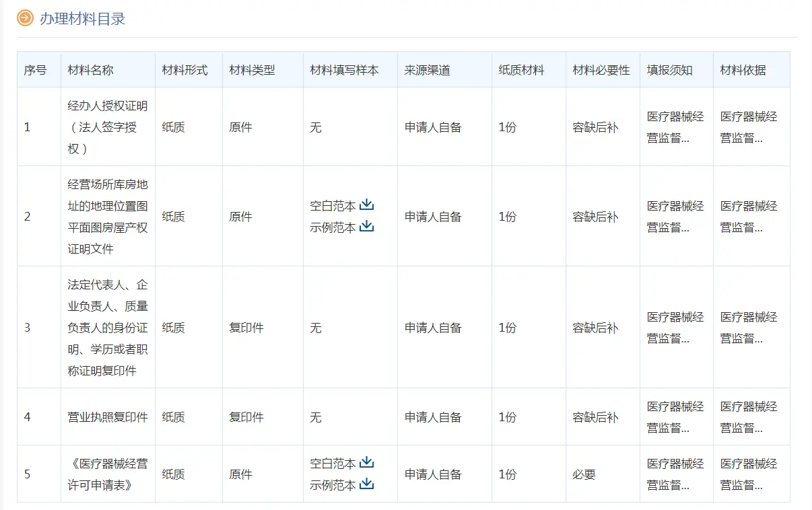The width and height of the screenshot is (812, 510).
Task: Click 1份 in the 营业执照复印件 row
Action: 507,417
